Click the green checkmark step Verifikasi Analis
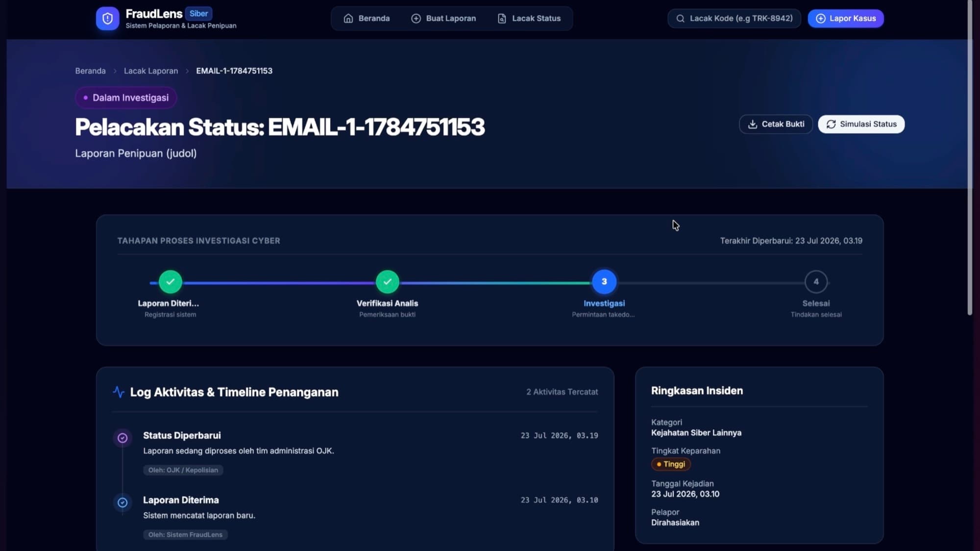The image size is (980, 551). point(387,282)
